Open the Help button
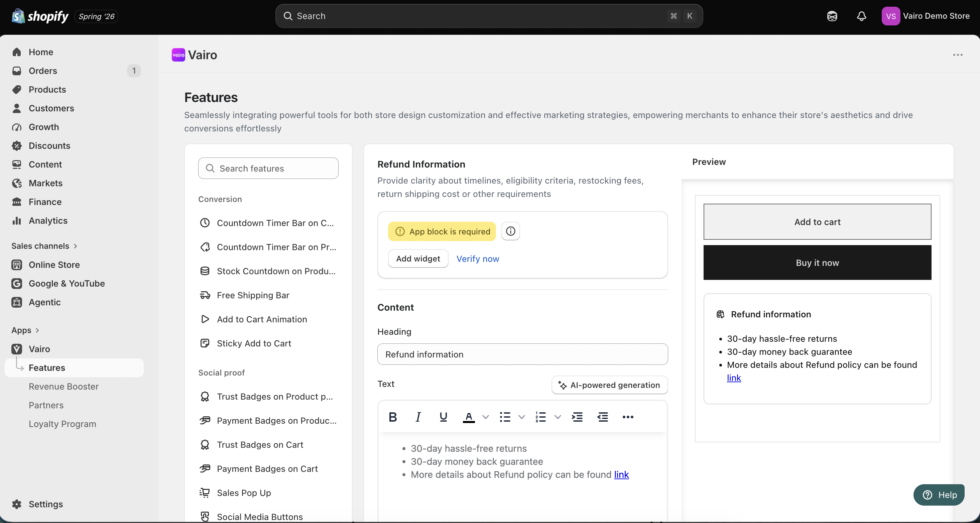Viewport: 980px width, 523px height. 939,495
